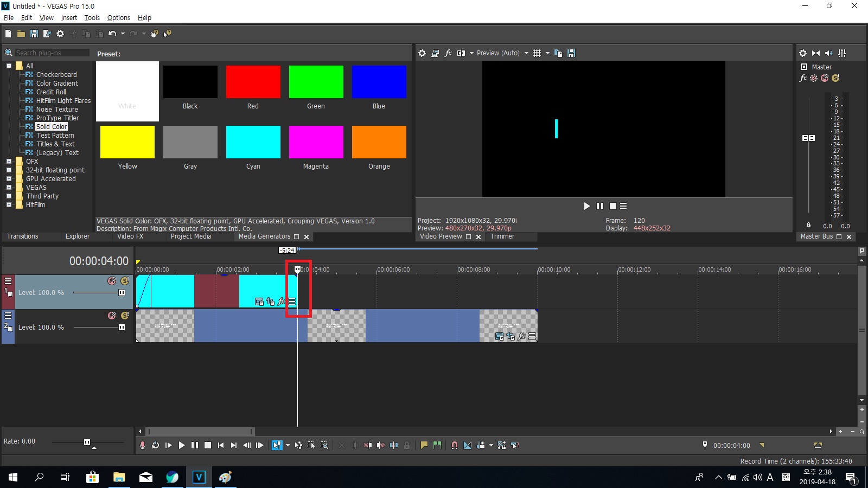Copy snapshot to clipboard in preview
Viewport: 868px width, 488px height.
558,53
